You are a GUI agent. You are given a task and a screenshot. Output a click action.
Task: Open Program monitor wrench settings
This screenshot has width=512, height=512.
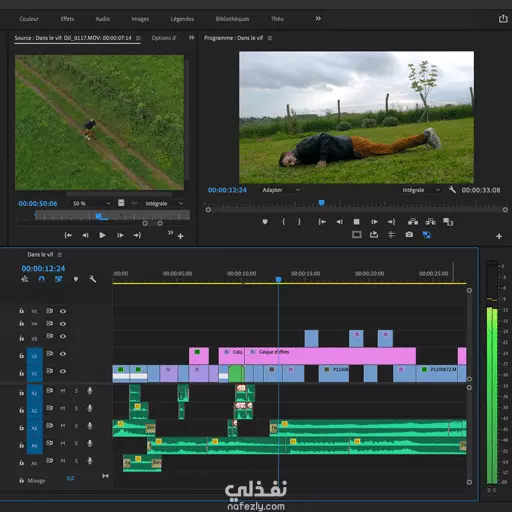pyautogui.click(x=452, y=190)
